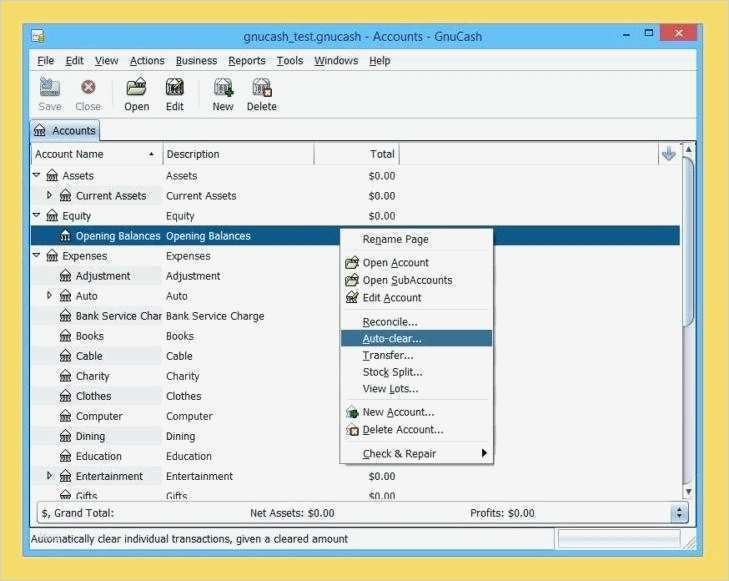Screen dimensions: 729x581
Task: Click the status bar progress bar
Action: (x=619, y=539)
